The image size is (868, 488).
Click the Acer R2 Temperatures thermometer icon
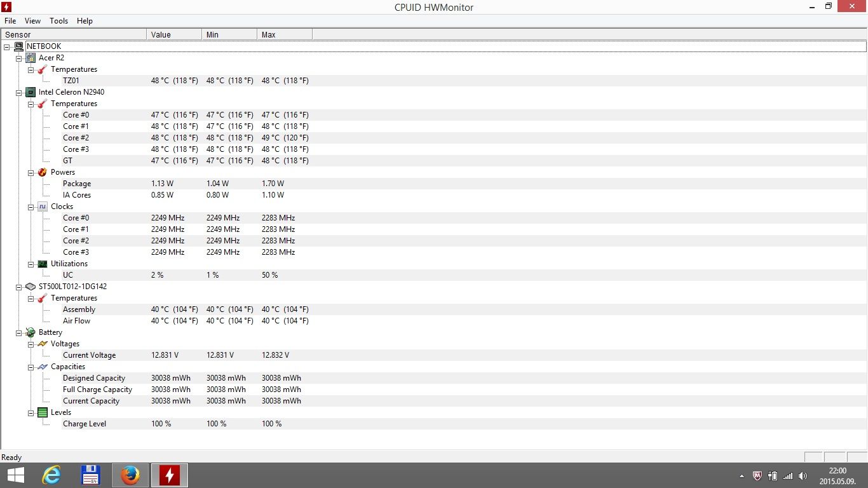43,69
